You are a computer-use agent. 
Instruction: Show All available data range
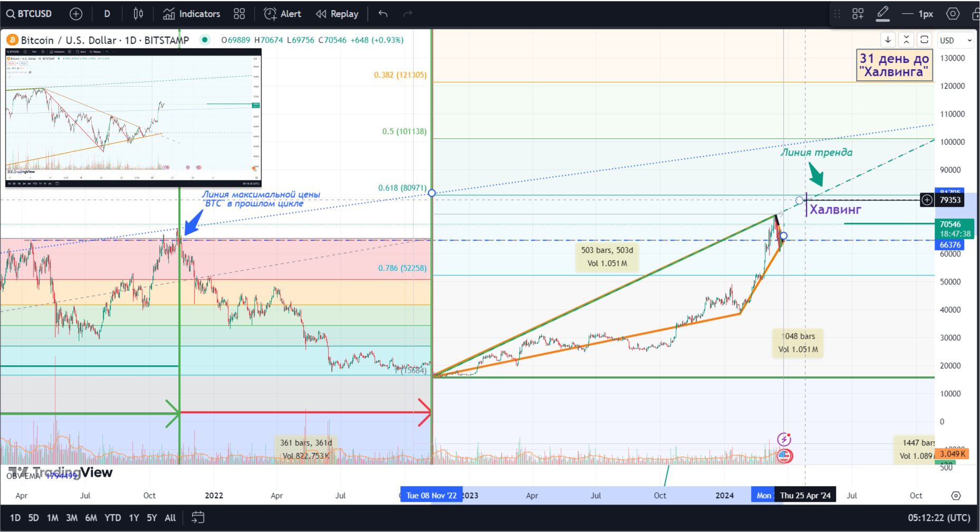170,518
